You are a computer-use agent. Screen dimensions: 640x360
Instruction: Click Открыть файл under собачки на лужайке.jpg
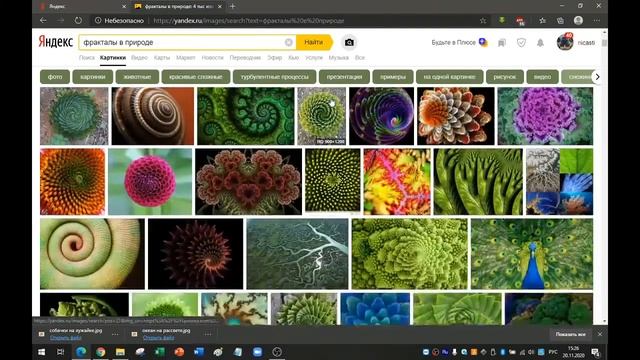pos(65,338)
